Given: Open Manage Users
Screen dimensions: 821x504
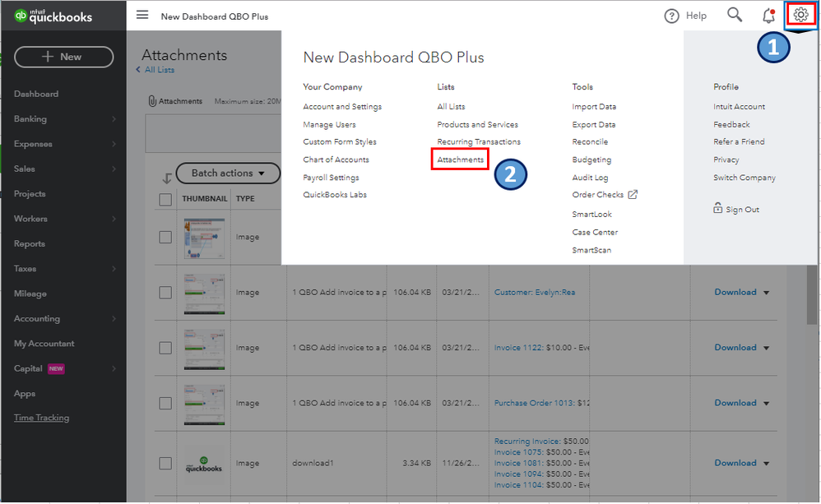Looking at the screenshot, I should coord(329,124).
